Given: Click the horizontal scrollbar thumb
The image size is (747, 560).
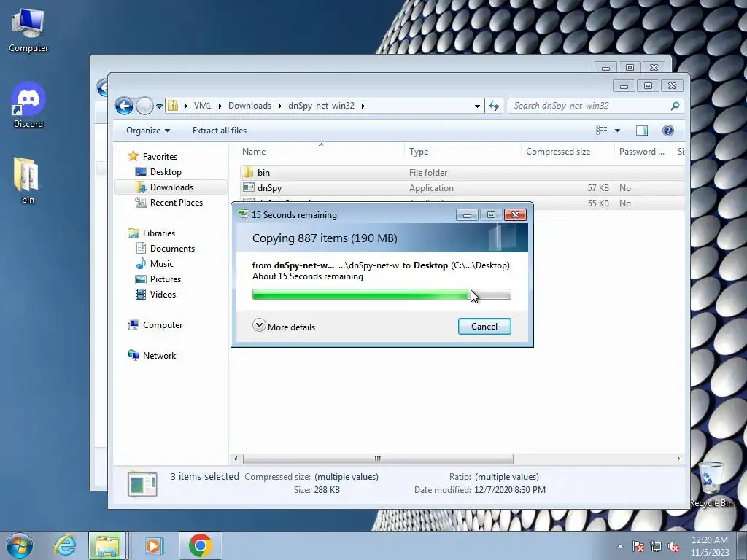Looking at the screenshot, I should 378,459.
